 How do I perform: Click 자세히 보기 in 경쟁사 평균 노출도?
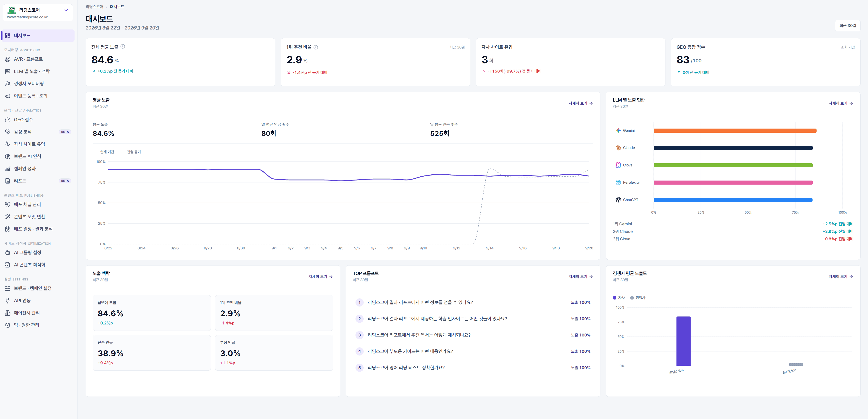click(841, 277)
